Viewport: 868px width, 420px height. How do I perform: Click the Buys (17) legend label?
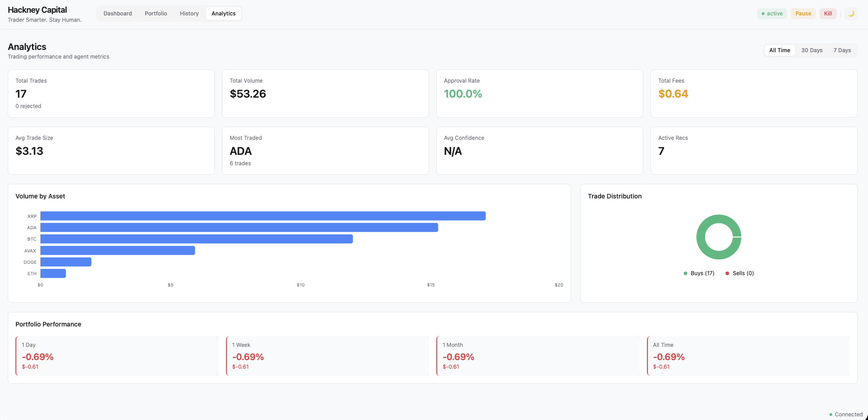click(x=702, y=273)
